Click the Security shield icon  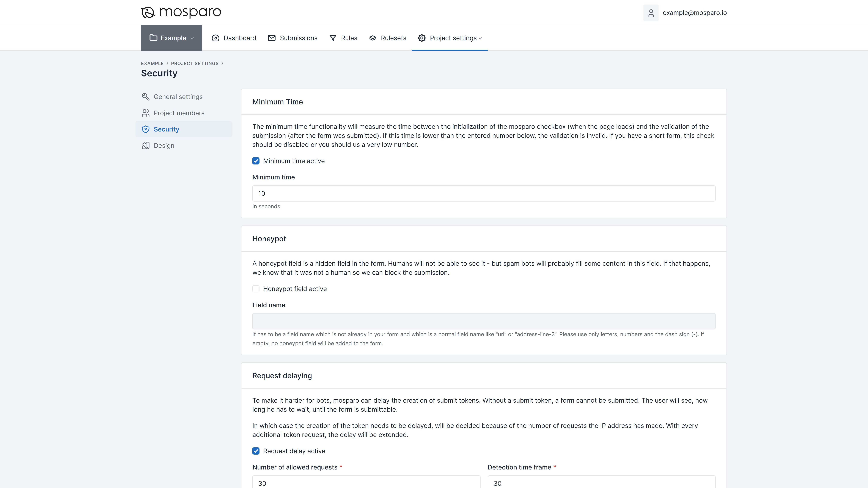(146, 129)
